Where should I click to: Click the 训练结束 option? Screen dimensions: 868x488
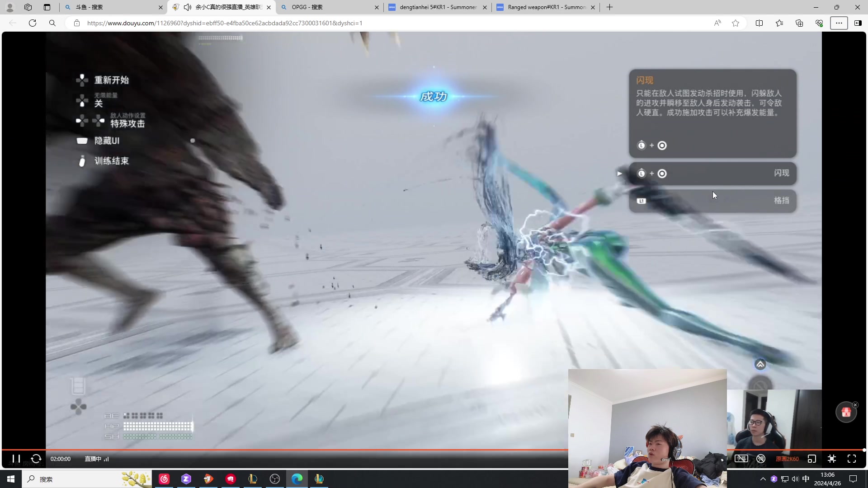click(x=111, y=161)
